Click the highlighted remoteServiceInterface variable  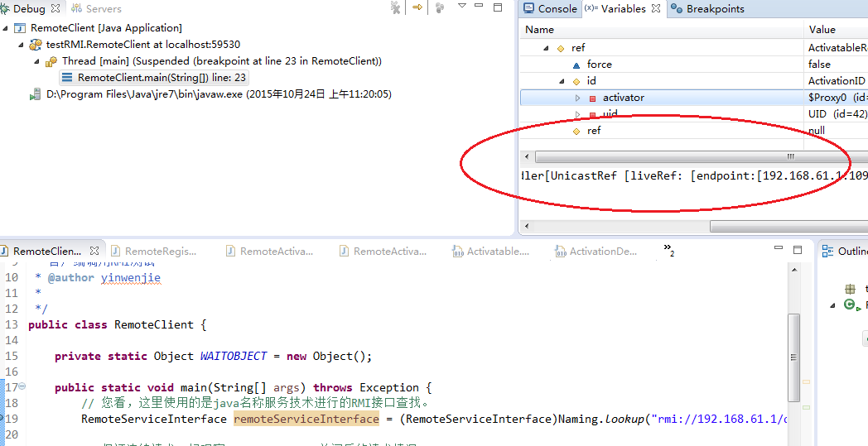[x=306, y=419]
